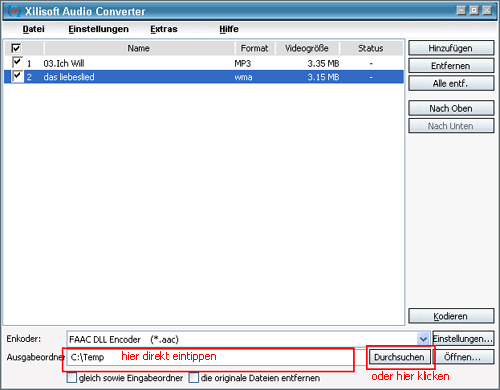The height and width of the screenshot is (390, 500).
Task: Click the FAAC DLL Encoder combo box
Action: click(x=248, y=339)
